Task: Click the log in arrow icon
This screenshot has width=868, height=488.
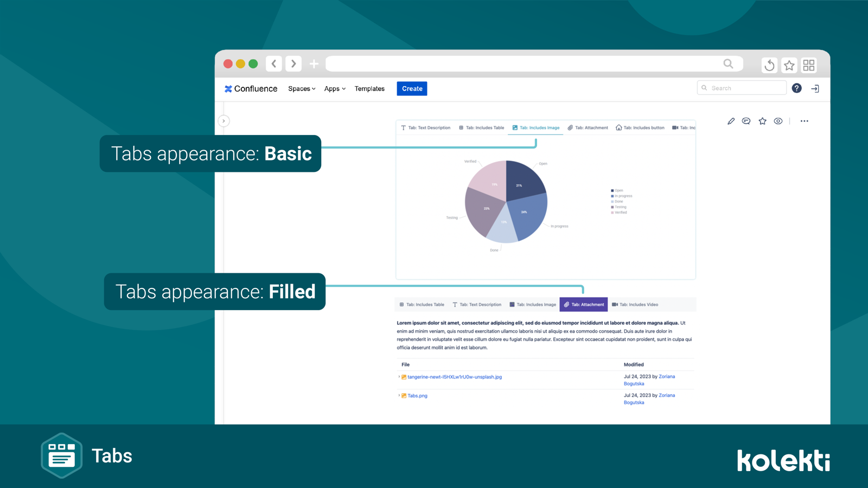Action: coord(815,88)
